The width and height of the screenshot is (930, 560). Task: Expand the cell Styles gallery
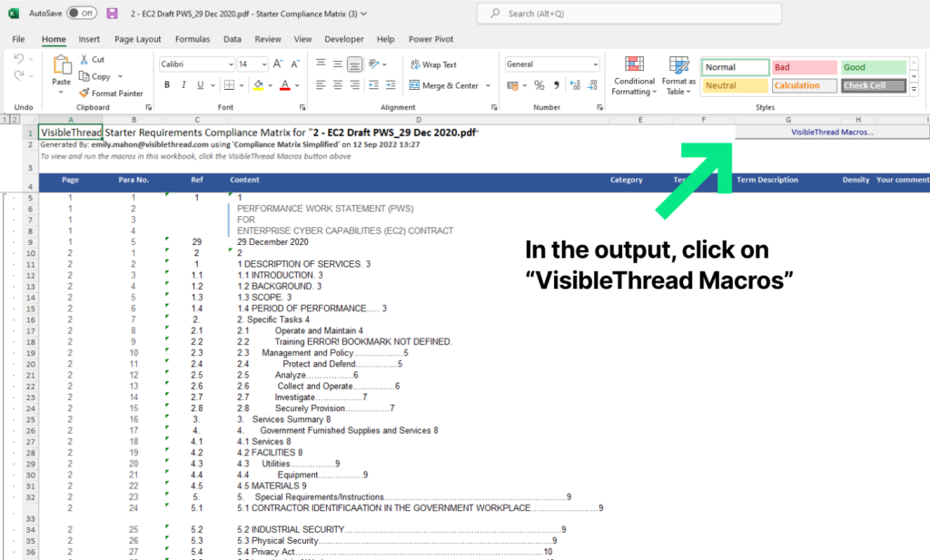coord(914,89)
